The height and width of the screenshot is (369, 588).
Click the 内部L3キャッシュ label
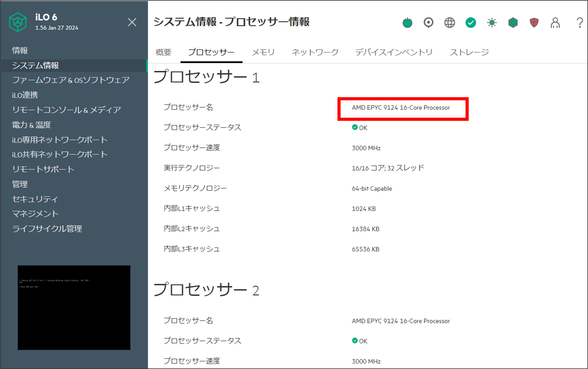click(x=192, y=249)
